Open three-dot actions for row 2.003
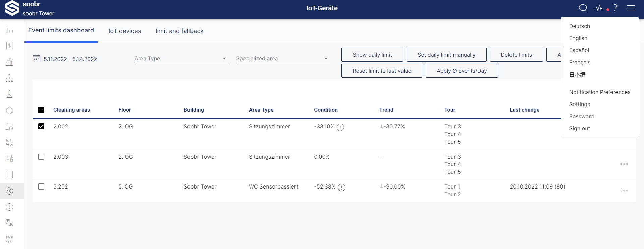The image size is (644, 249). (624, 164)
